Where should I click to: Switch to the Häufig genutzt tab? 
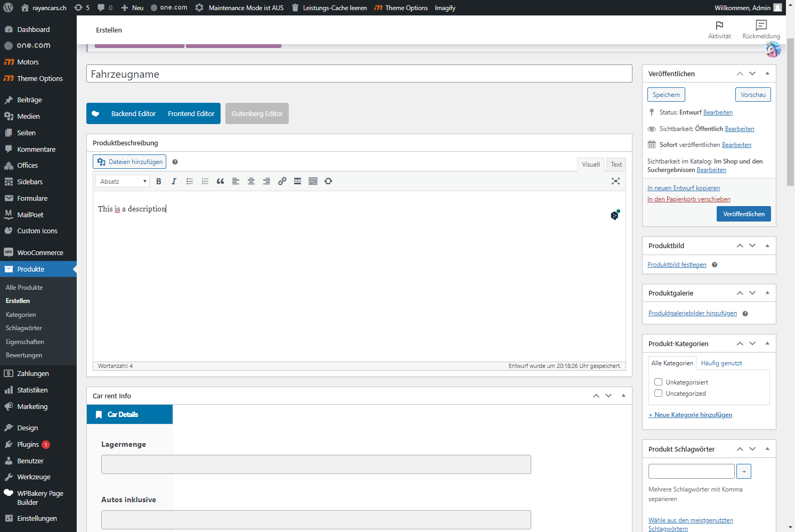[721, 363]
